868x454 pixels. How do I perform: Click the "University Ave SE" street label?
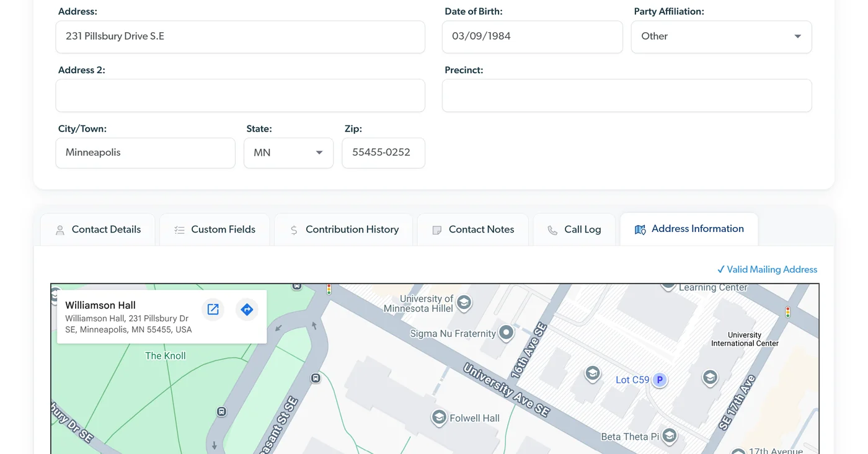tap(506, 389)
